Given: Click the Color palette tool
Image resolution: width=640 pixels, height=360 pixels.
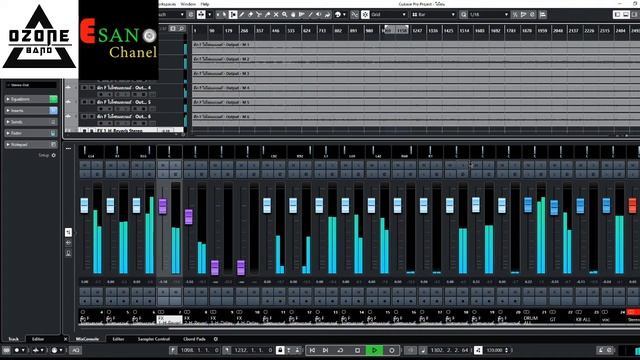Looking at the screenshot, I should click(338, 14).
